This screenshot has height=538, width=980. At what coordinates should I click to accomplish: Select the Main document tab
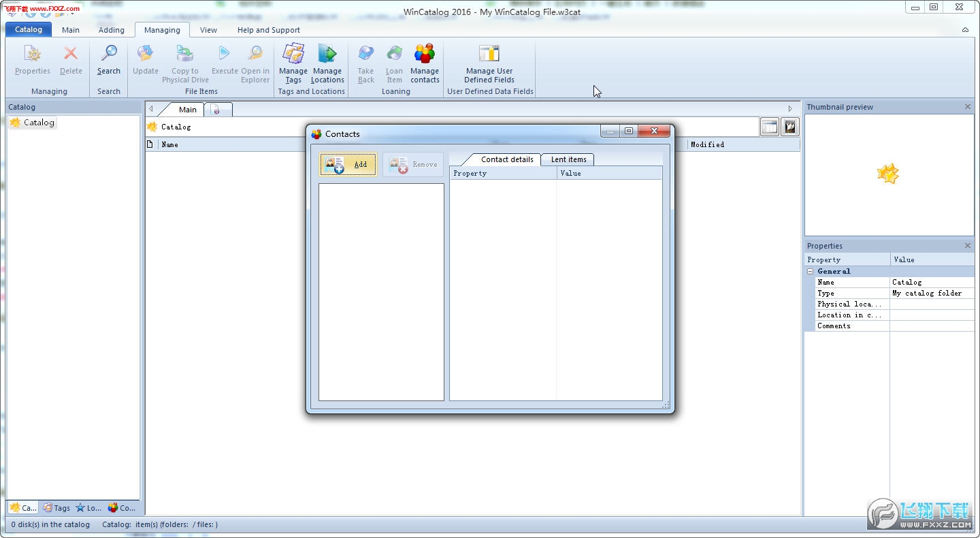(188, 109)
